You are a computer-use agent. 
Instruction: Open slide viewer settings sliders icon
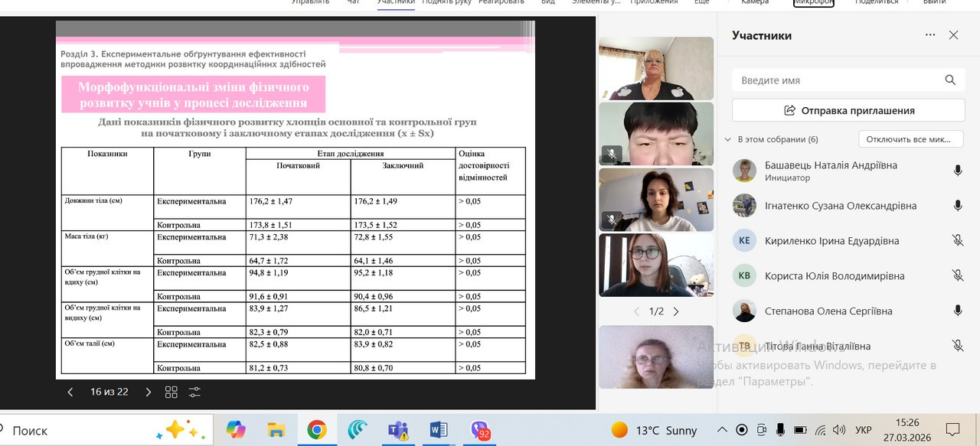(194, 392)
